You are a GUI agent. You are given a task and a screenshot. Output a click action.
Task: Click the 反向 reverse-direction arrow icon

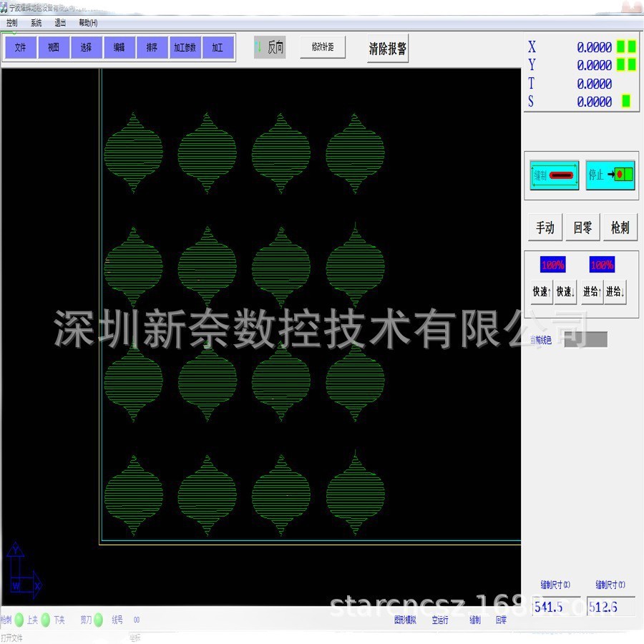(x=259, y=46)
